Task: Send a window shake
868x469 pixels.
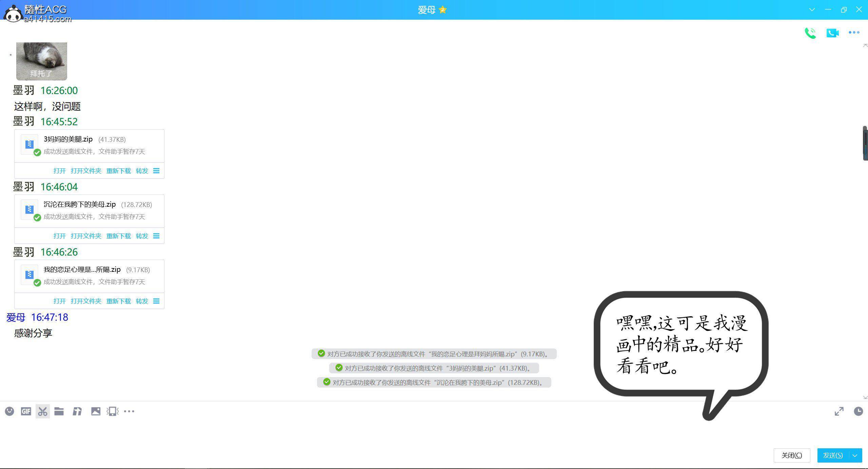Action: [x=112, y=411]
